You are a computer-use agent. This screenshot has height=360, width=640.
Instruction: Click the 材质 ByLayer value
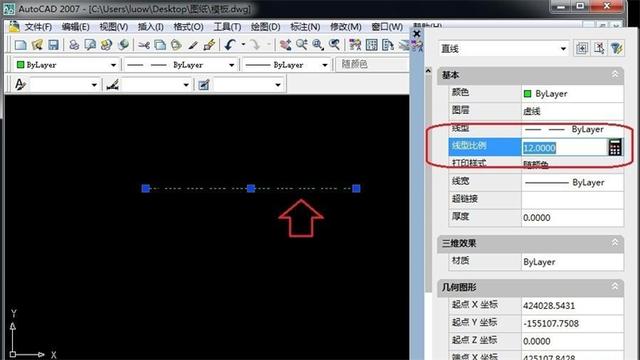tap(572, 262)
